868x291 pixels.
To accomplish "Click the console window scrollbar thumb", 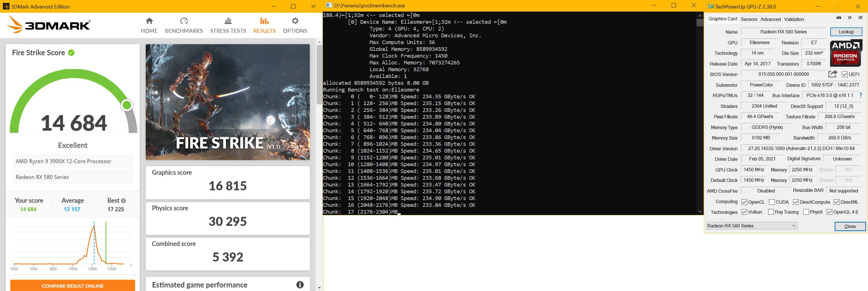I will (x=700, y=23).
